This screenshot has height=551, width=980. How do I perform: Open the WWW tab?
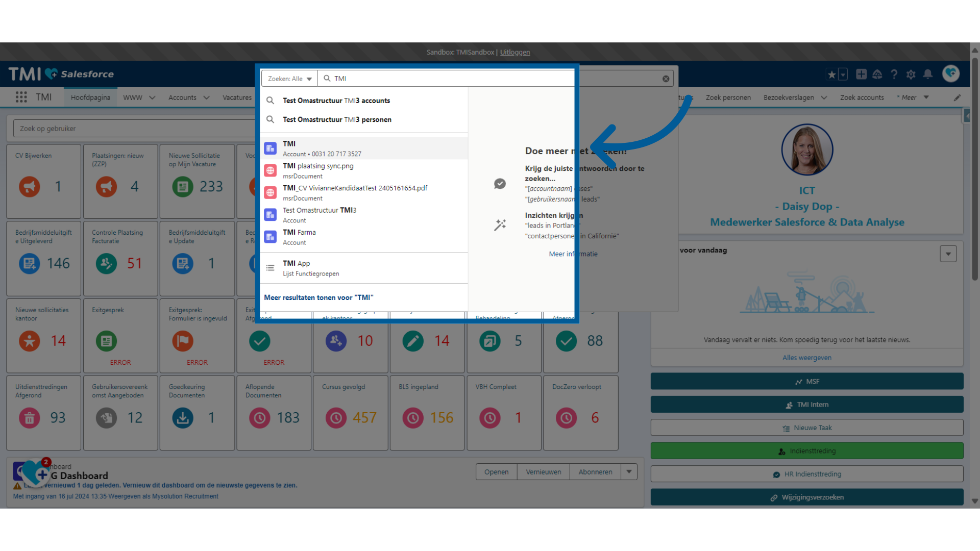(x=133, y=97)
